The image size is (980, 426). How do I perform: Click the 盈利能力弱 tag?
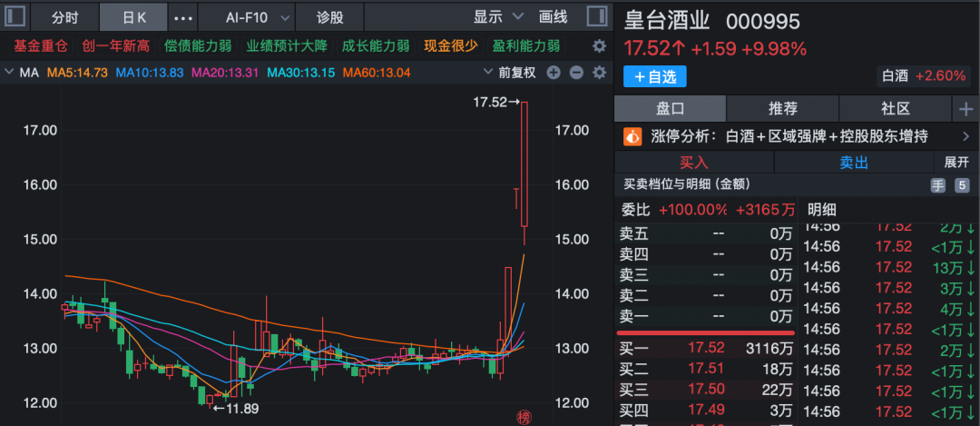(x=525, y=46)
